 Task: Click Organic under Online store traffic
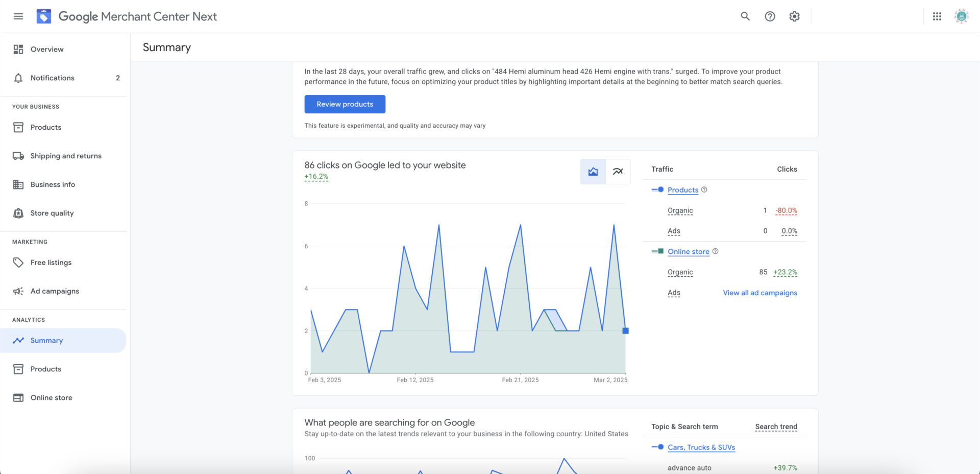(680, 272)
